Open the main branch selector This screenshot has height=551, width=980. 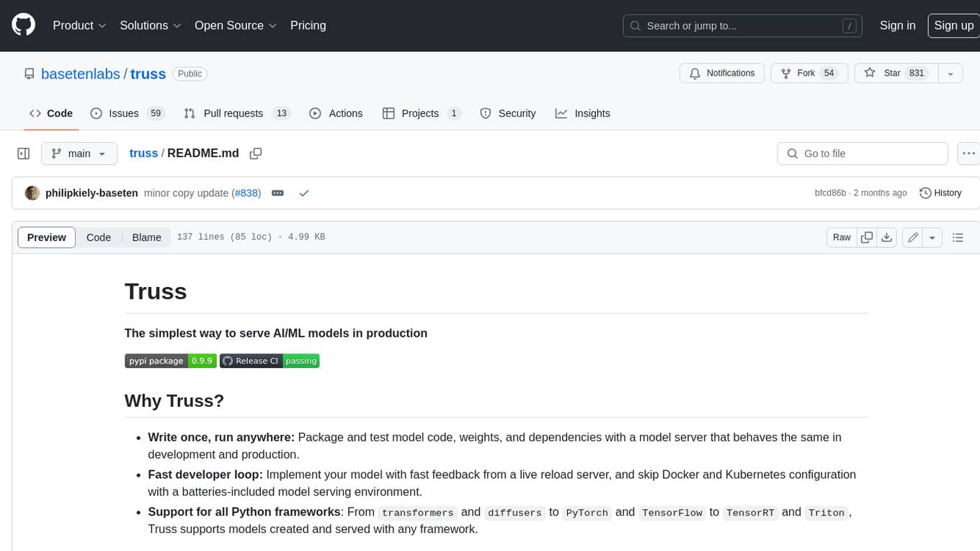coord(79,154)
